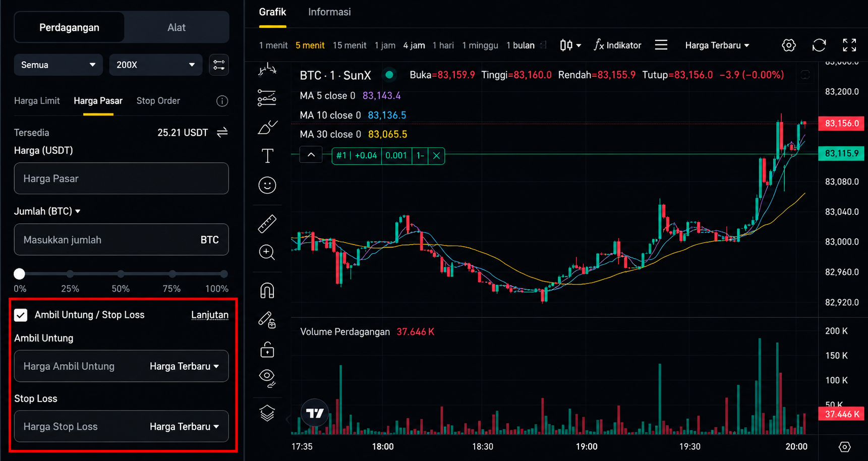Refresh the chart
Image resolution: width=868 pixels, height=461 pixels.
pyautogui.click(x=819, y=45)
